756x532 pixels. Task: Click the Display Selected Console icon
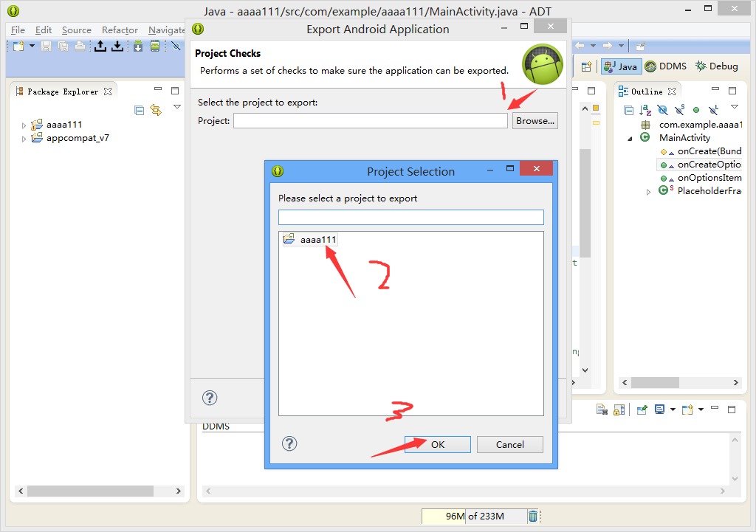659,410
